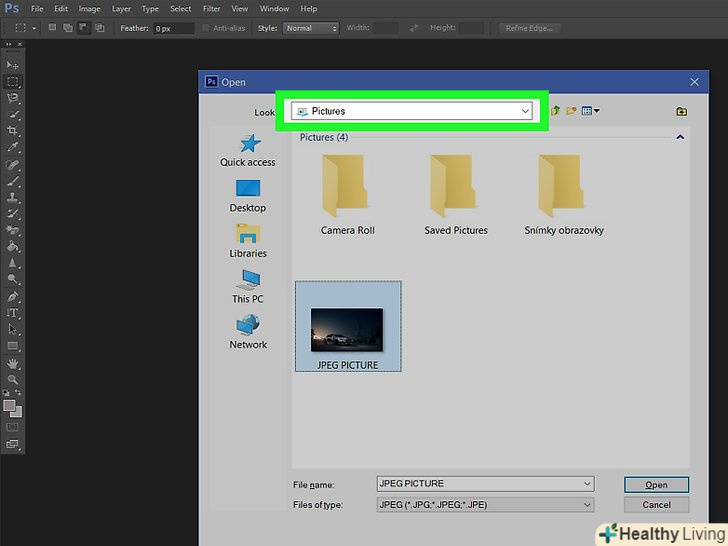This screenshot has width=728, height=546.
Task: Open the Layer menu
Action: pyautogui.click(x=121, y=8)
